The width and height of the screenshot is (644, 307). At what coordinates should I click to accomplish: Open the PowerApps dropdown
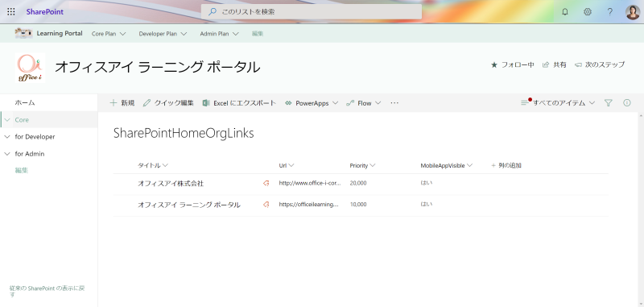(x=312, y=103)
